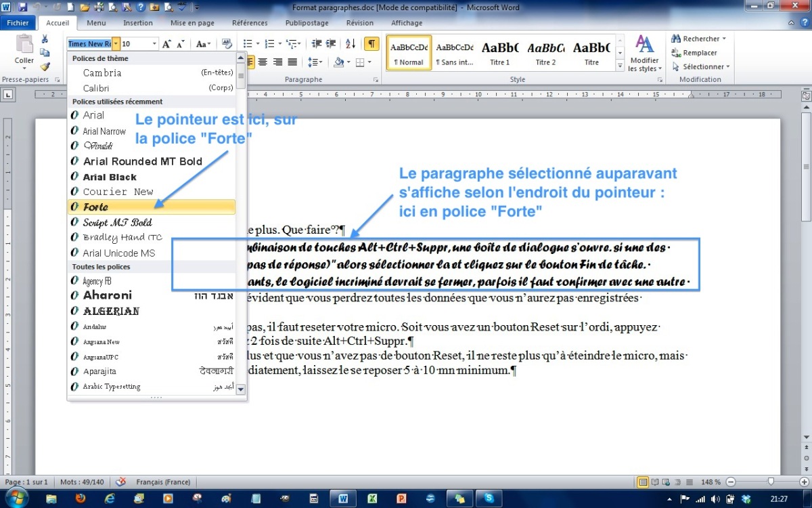Image resolution: width=812 pixels, height=508 pixels.
Task: Open the Change Case Aa dropdown
Action: click(x=203, y=44)
